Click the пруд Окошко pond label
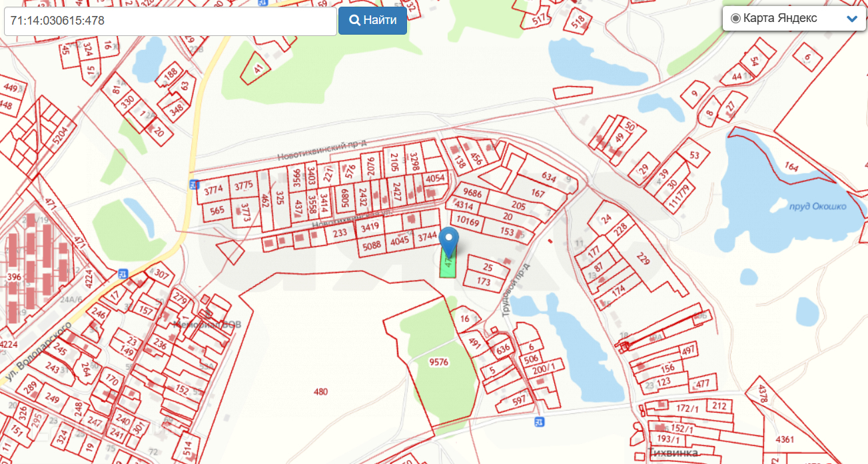This screenshot has height=464, width=868. [x=817, y=207]
